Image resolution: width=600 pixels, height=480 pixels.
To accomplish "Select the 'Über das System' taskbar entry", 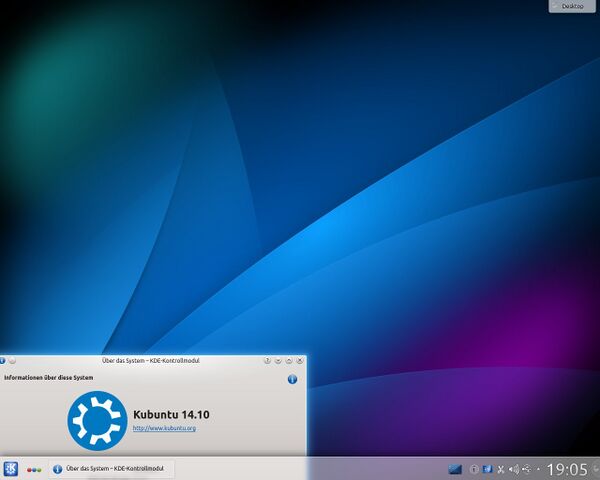I will tap(110, 468).
